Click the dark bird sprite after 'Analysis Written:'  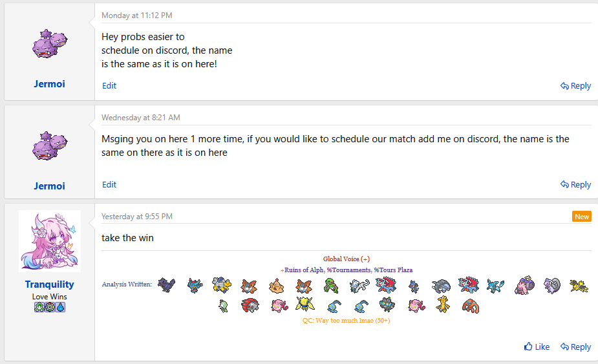(x=166, y=284)
